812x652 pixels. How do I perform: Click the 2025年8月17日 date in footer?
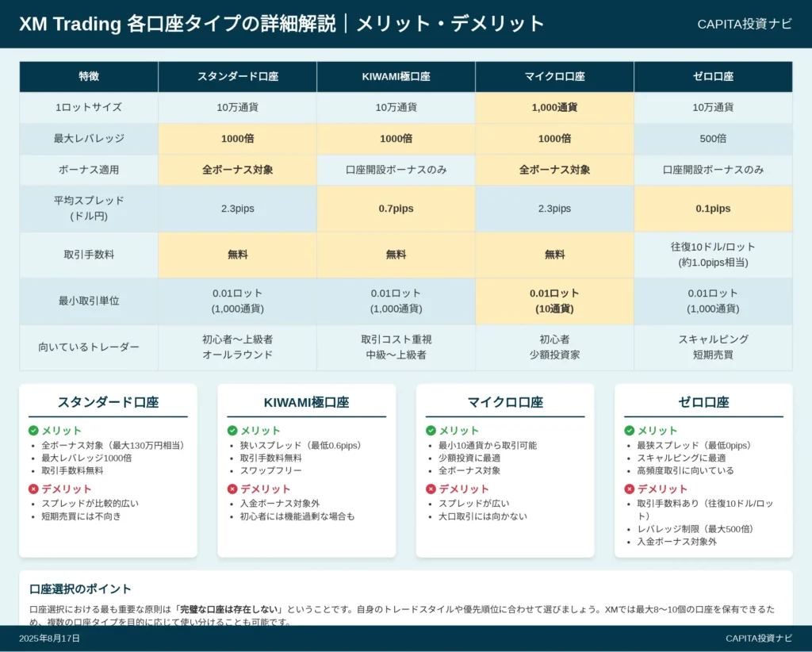pyautogui.click(x=50, y=638)
